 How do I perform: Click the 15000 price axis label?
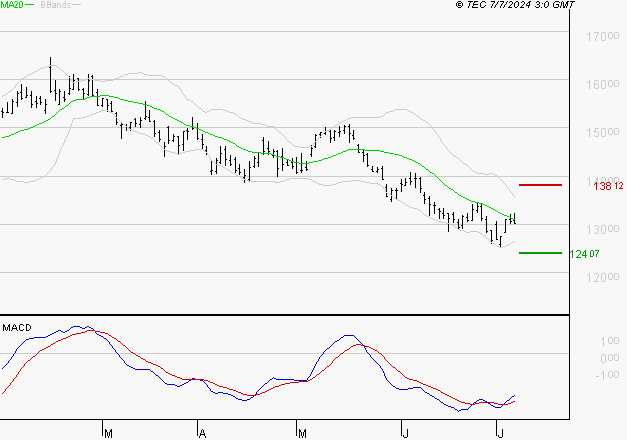[x=603, y=132]
